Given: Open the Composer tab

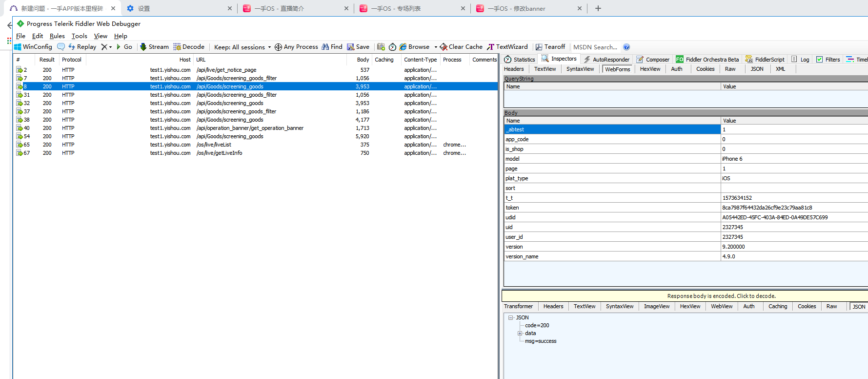Looking at the screenshot, I should 653,60.
